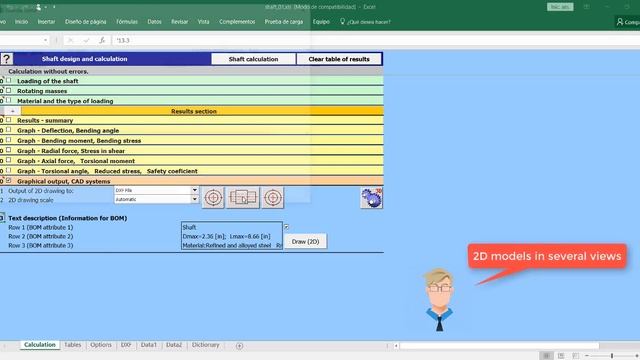The image size is (640, 360).
Task: Open the Revisar ribbon tab
Action: pyautogui.click(x=179, y=22)
